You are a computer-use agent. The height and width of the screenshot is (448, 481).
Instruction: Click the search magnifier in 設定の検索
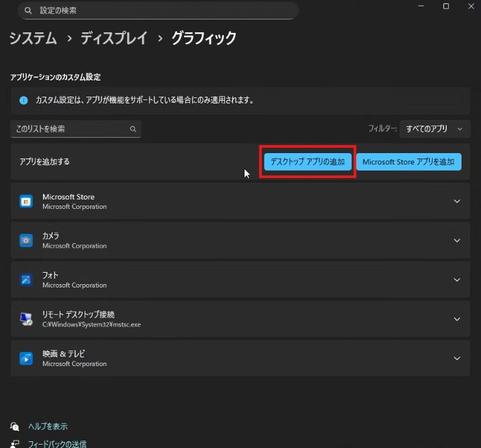(28, 11)
